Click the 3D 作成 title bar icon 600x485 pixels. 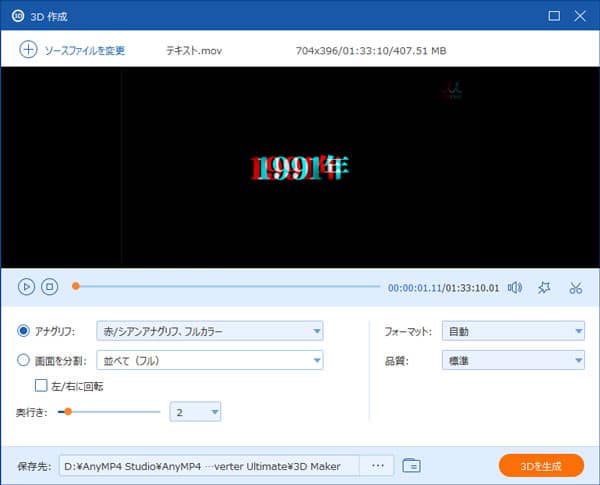click(18, 16)
